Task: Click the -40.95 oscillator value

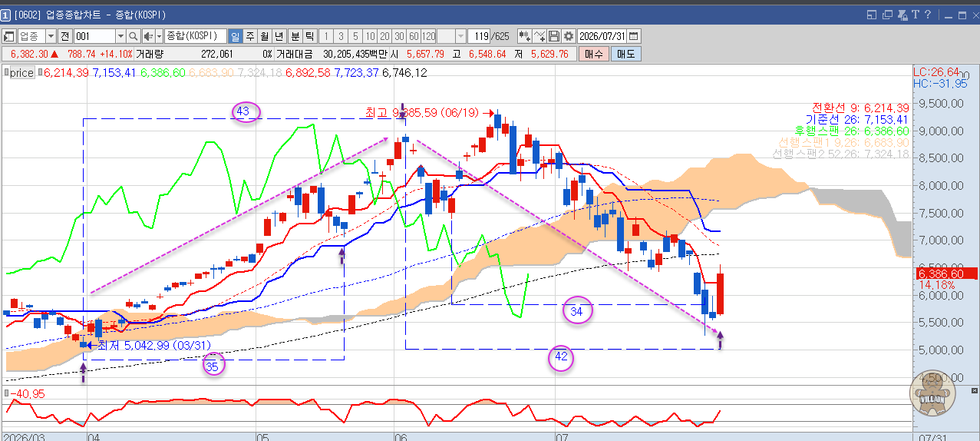Action: pyautogui.click(x=28, y=393)
